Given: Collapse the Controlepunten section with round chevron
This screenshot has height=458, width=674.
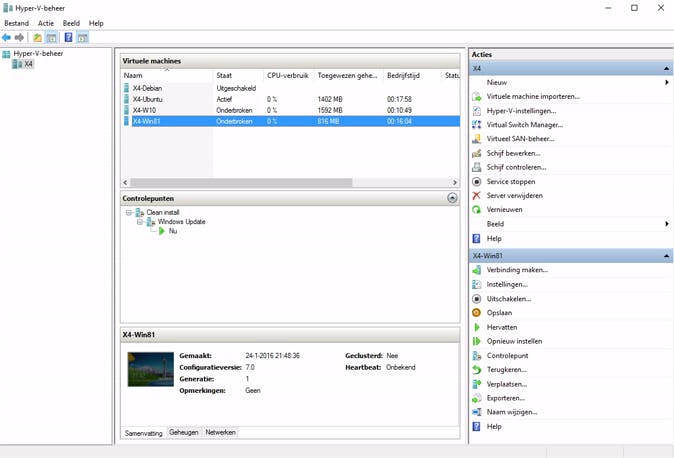Looking at the screenshot, I should [x=452, y=198].
